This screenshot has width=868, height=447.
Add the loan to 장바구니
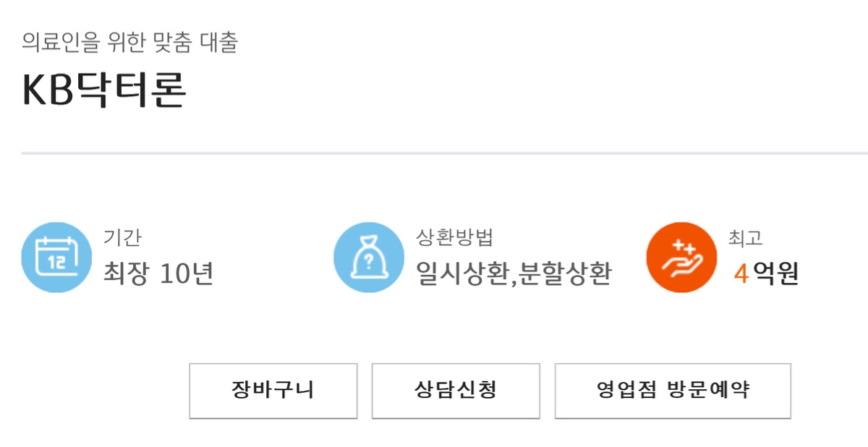[273, 391]
